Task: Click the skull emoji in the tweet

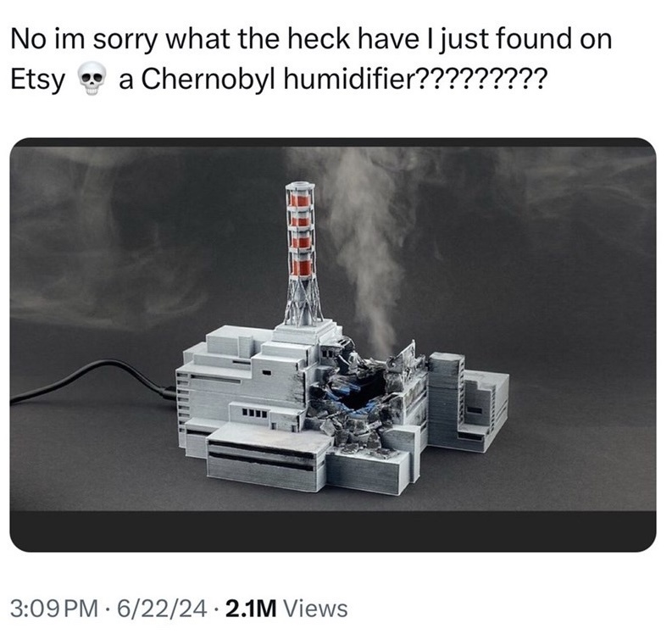Action: pyautogui.click(x=92, y=80)
